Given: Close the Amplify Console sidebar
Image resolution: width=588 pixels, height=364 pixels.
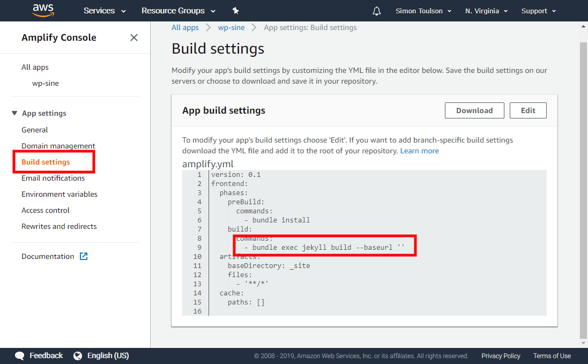Looking at the screenshot, I should pyautogui.click(x=134, y=38).
